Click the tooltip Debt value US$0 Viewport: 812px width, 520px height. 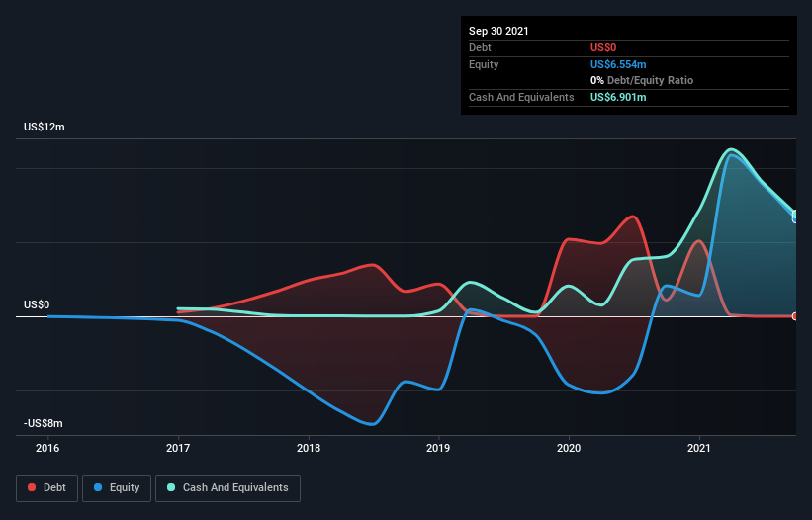603,47
